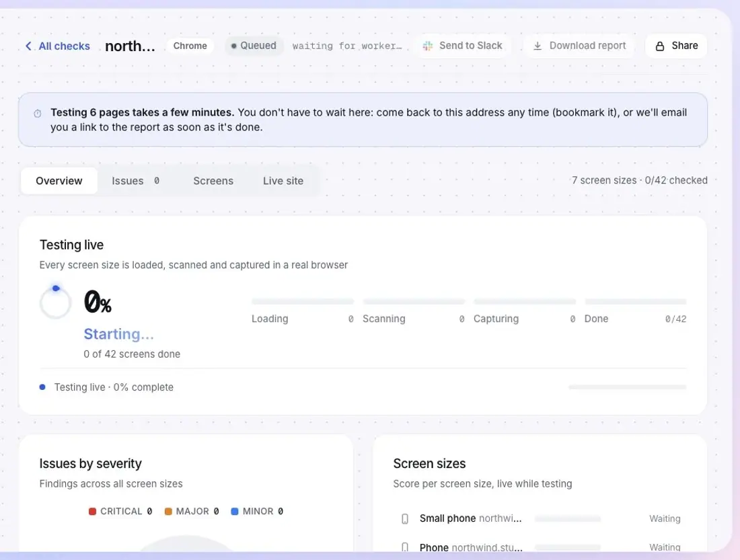Click the Capturing progress bar
The image size is (740, 560).
pos(525,301)
